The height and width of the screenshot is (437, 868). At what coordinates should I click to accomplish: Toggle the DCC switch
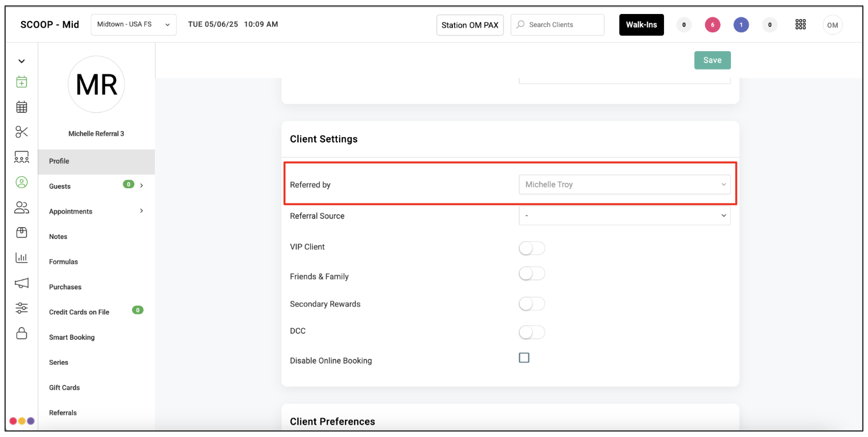532,332
